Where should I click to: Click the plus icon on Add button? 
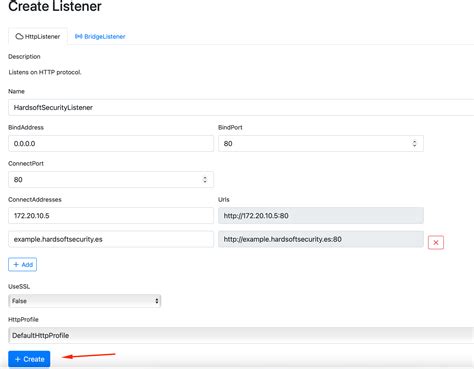16,265
